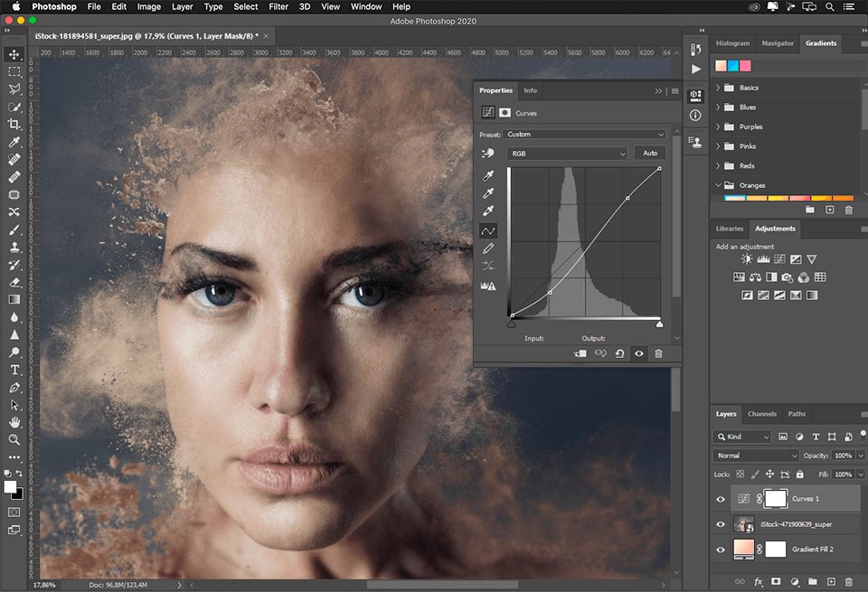Screen dimensions: 868x592
Task: Activate the Zoom tool
Action: coord(13,440)
